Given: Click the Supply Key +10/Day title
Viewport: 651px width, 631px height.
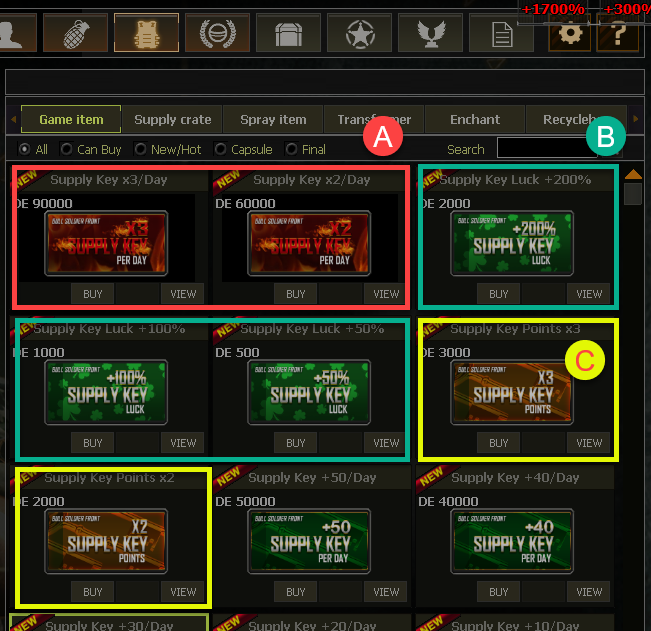Looking at the screenshot, I should pyautogui.click(x=515, y=625).
